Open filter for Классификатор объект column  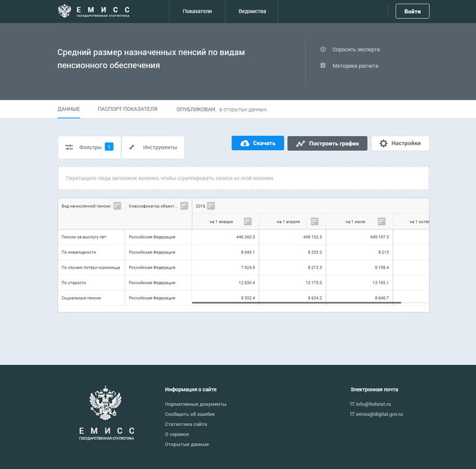(x=184, y=206)
